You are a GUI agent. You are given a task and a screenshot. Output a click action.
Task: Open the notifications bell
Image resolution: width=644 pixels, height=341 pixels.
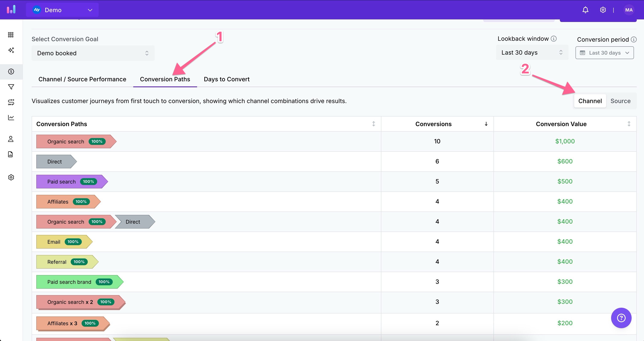585,10
